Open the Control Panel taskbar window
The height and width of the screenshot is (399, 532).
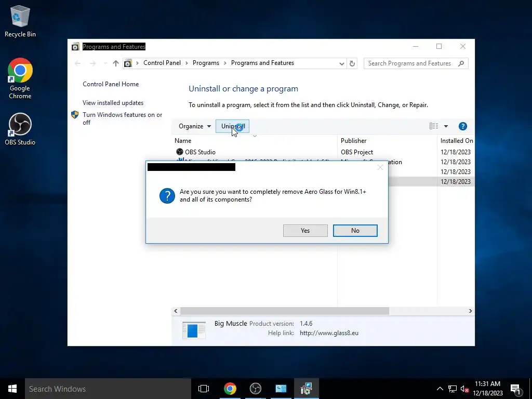pyautogui.click(x=281, y=389)
